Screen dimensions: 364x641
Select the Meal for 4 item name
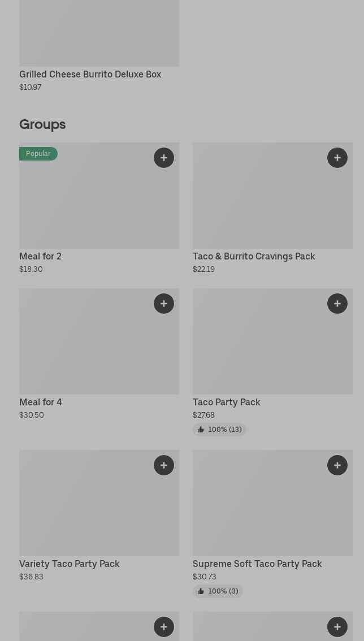click(x=41, y=402)
